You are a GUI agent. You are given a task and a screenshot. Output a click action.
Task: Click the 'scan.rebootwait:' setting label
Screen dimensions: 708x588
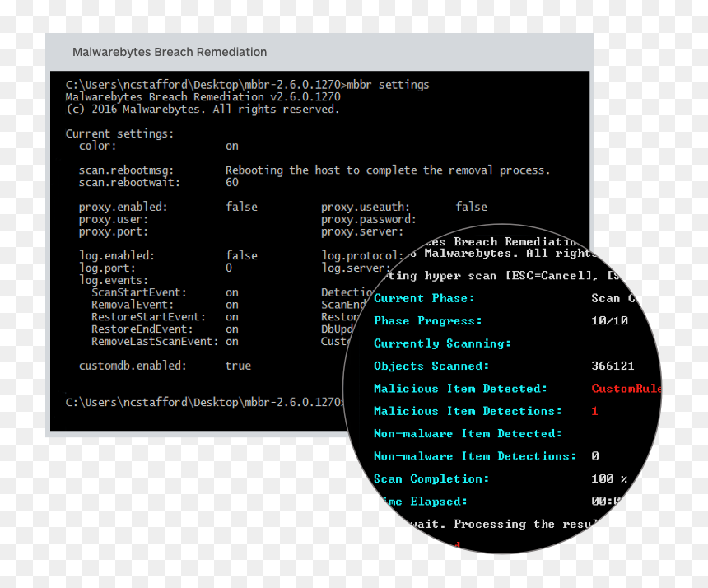click(x=129, y=183)
